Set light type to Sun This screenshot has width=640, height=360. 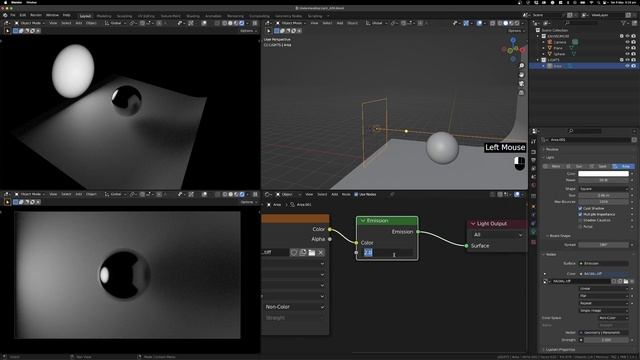[577, 167]
